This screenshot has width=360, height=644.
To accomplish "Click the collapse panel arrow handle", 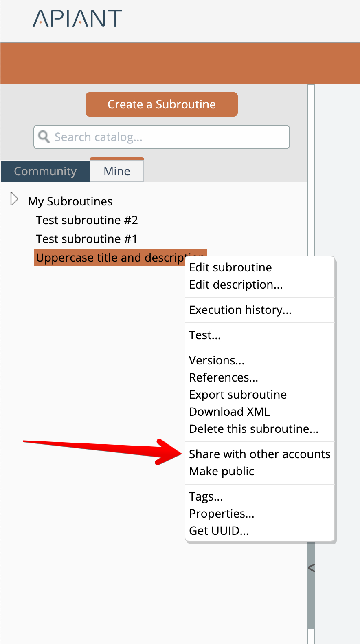I will 311,567.
